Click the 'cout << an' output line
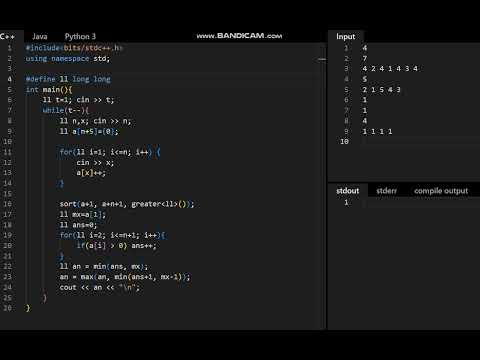Image resolution: width=480 pixels, height=360 pixels. [x=100, y=287]
